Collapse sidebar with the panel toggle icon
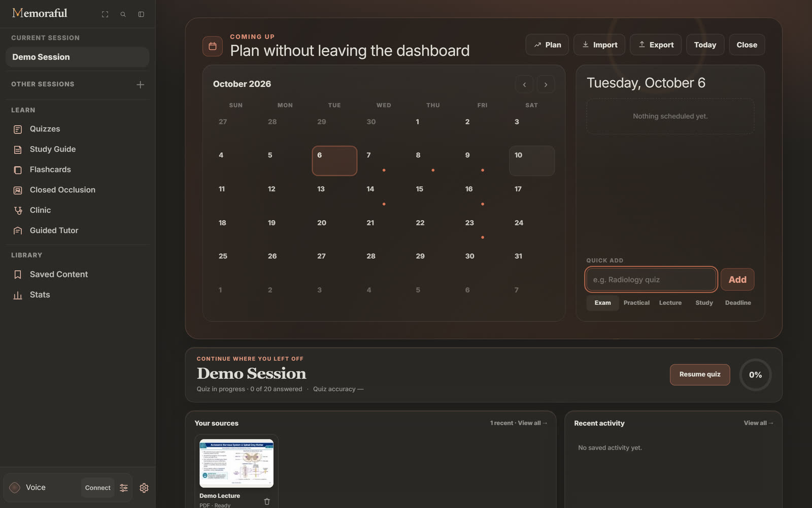Screen dimensions: 812x508 coord(141,14)
